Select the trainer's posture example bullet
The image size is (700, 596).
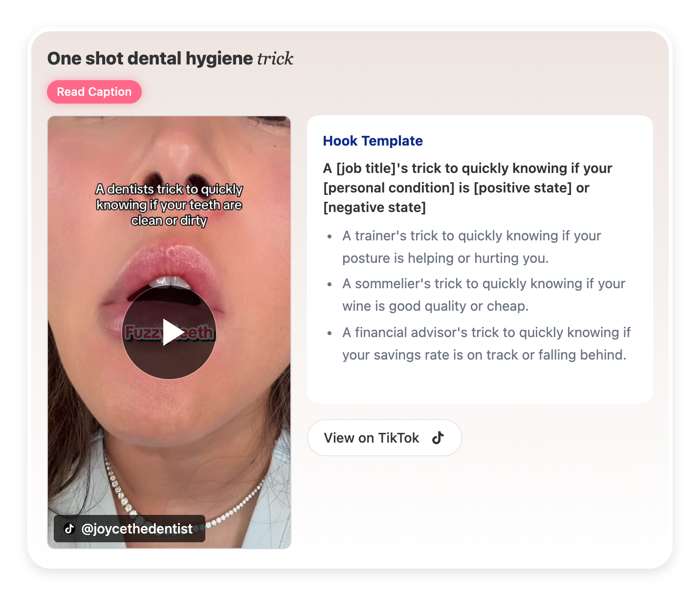click(x=471, y=247)
